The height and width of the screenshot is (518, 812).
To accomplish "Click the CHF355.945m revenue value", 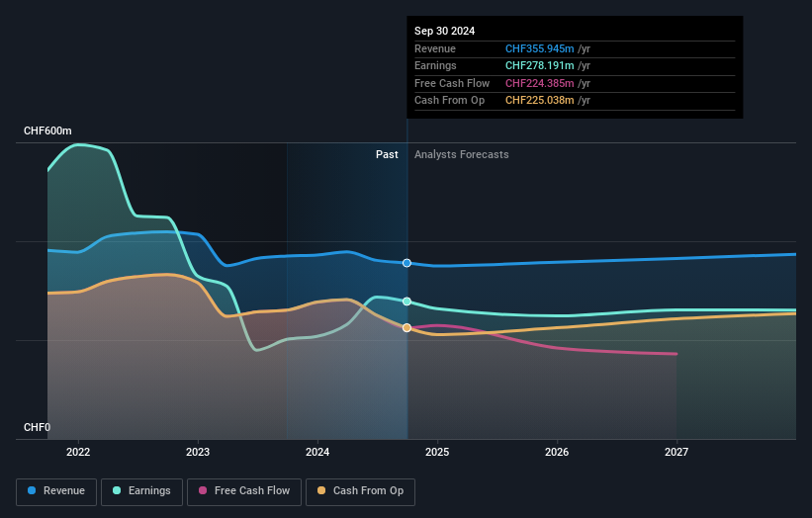I will [540, 48].
